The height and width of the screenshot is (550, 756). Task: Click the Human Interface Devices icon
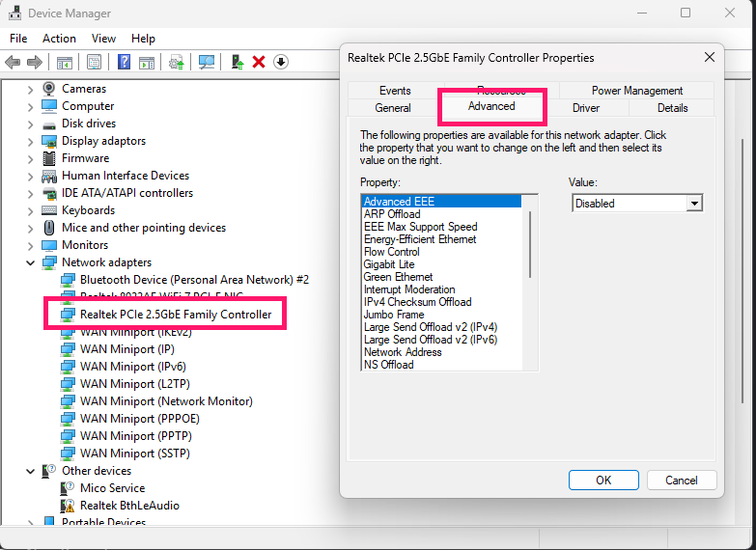click(x=48, y=176)
